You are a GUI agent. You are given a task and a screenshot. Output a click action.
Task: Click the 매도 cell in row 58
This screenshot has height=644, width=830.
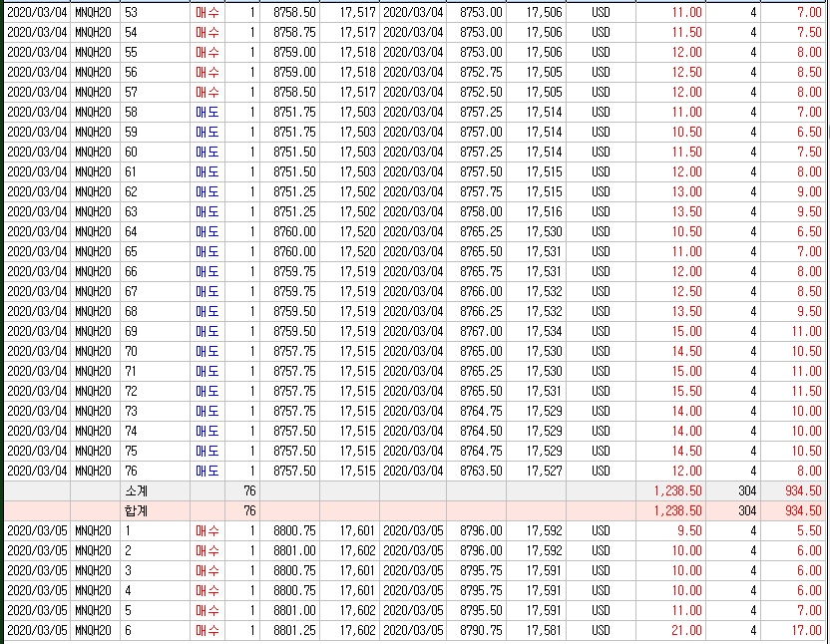[x=207, y=113]
